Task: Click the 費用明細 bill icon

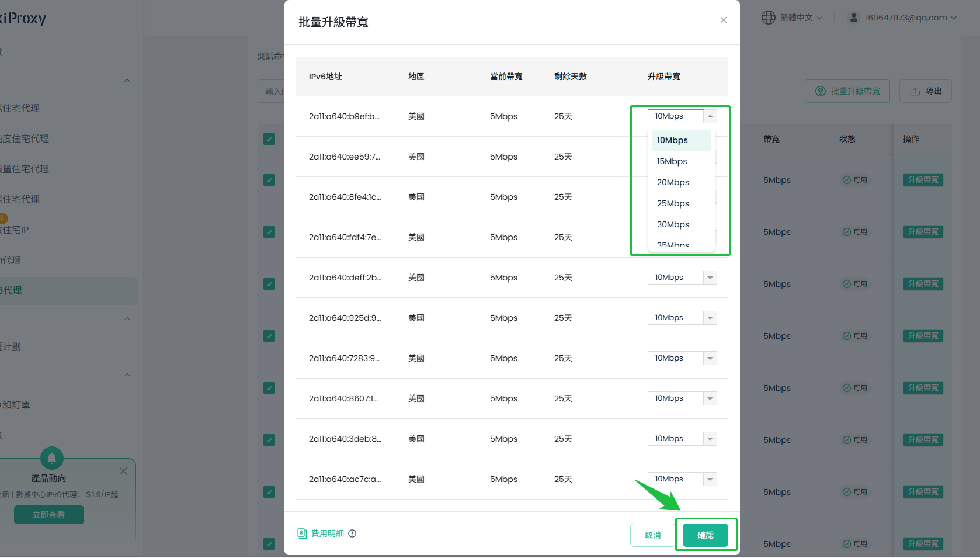Action: pyautogui.click(x=302, y=533)
